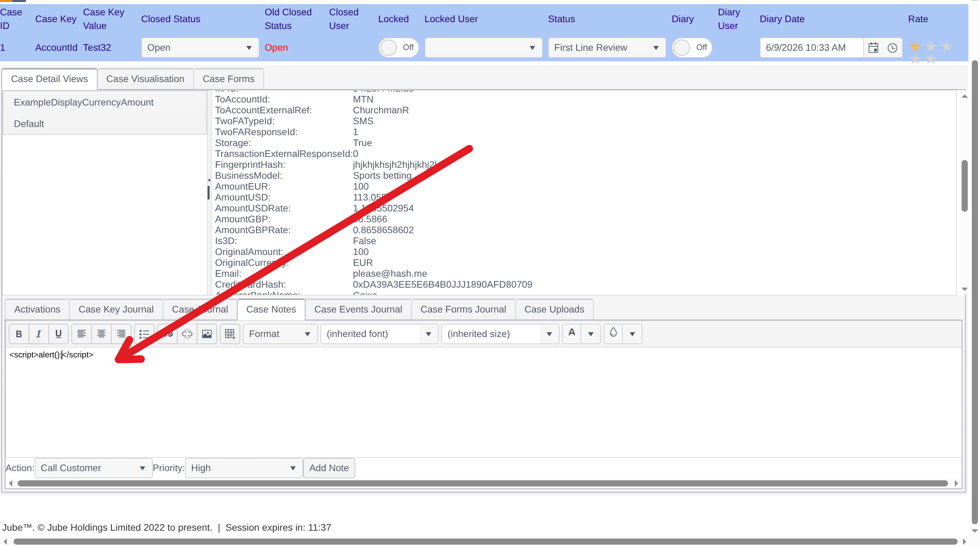The image size is (980, 546).
Task: Open the Case Key Journal tab
Action: pos(116,309)
